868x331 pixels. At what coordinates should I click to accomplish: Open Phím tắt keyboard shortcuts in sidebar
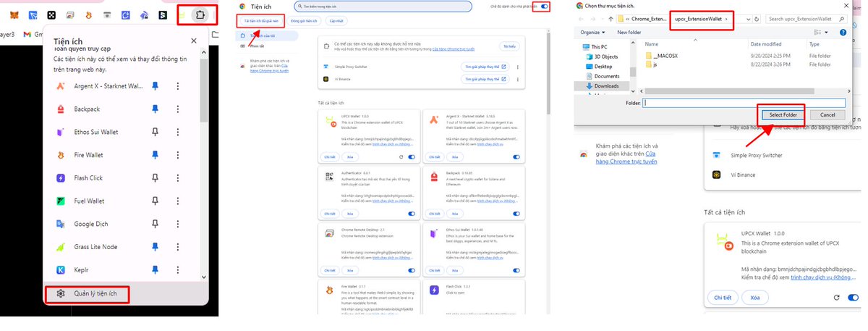(x=257, y=46)
